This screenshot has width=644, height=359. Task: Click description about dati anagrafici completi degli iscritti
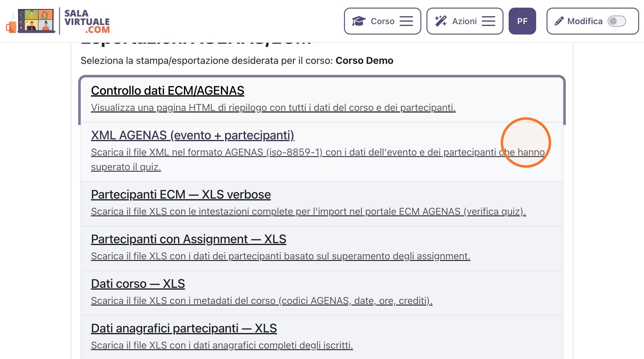(x=222, y=345)
